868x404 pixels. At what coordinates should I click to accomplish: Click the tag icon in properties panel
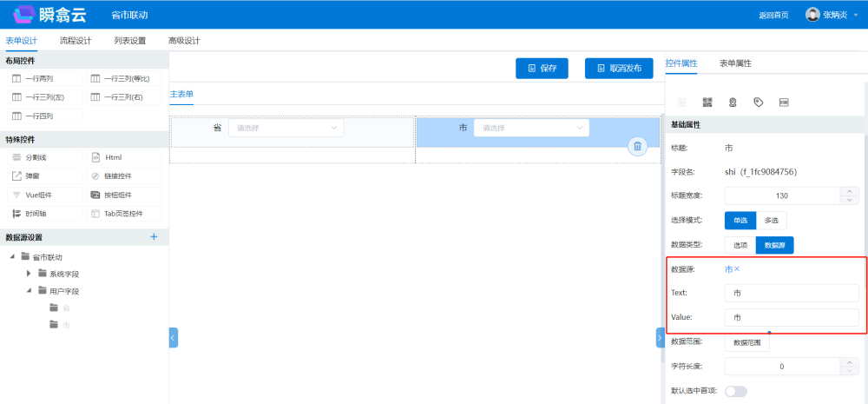tap(759, 103)
